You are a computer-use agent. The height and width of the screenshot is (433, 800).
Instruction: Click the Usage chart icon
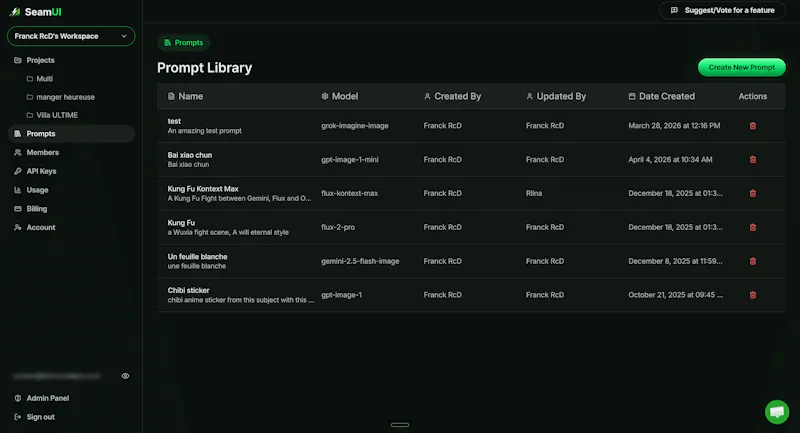click(18, 190)
